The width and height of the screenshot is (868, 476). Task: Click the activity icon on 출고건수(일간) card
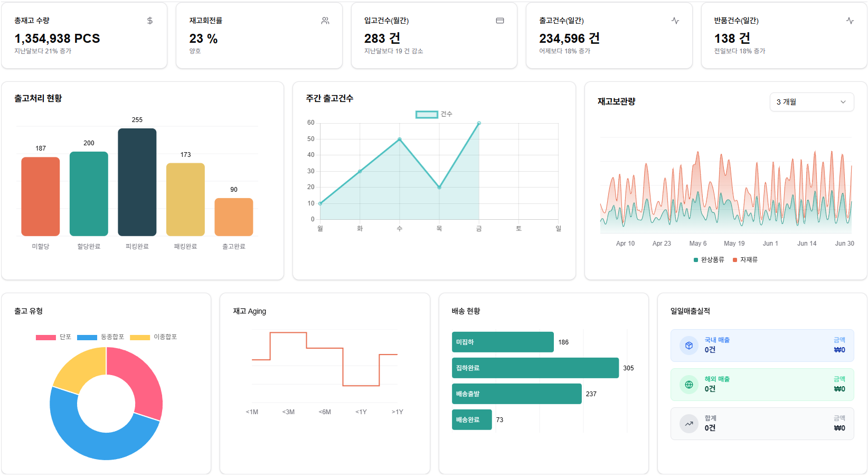[675, 21]
